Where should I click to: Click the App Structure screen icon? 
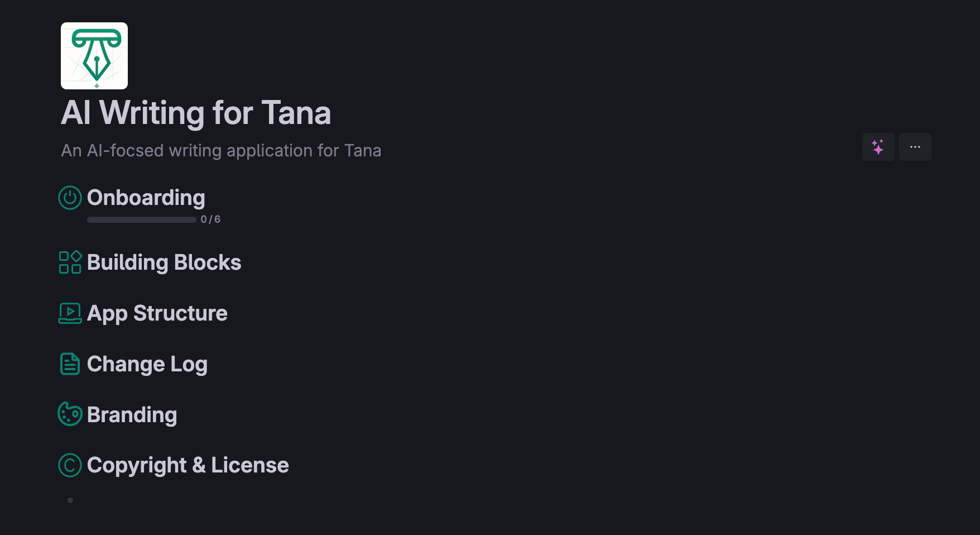coord(70,313)
